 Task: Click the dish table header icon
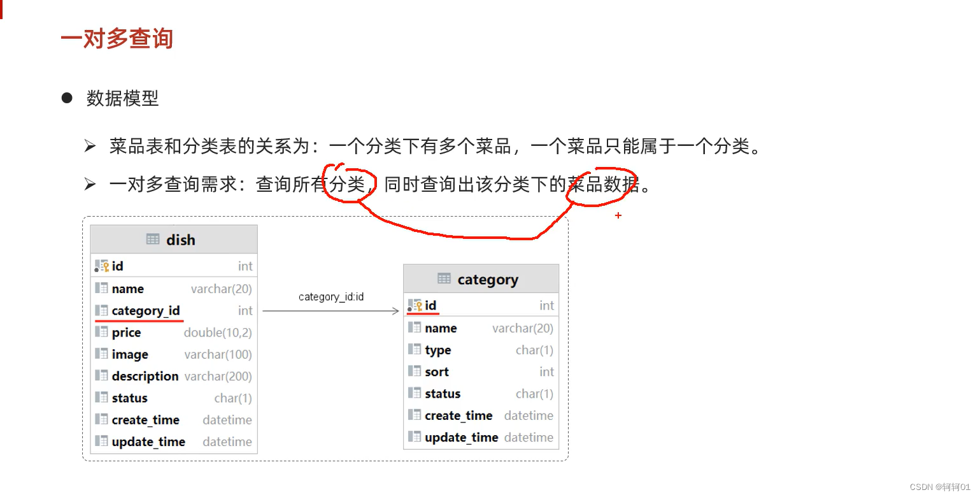pyautogui.click(x=153, y=240)
